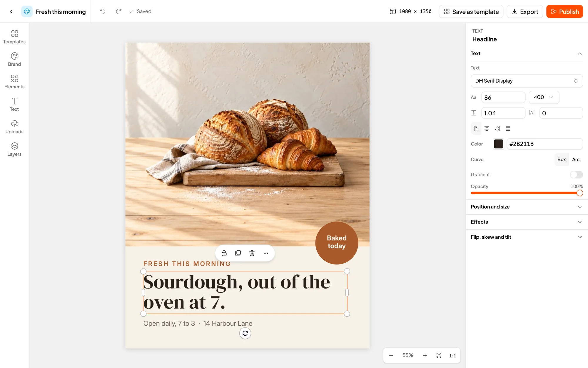This screenshot has height=368, width=588.
Task: Undo the last action
Action: 102,11
